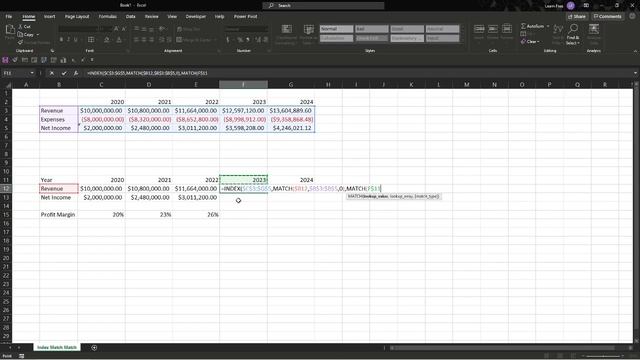
Task: Switch to the Formulas tab
Action: [x=107, y=17]
